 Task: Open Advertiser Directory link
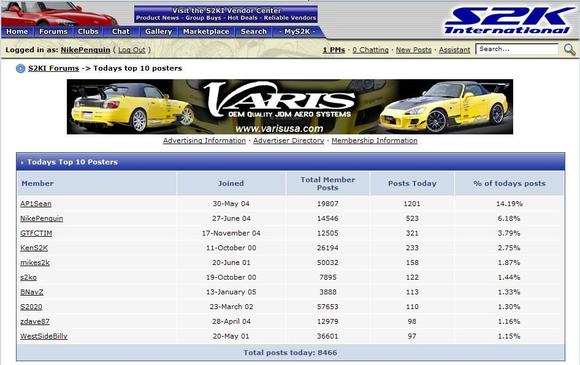click(x=289, y=141)
